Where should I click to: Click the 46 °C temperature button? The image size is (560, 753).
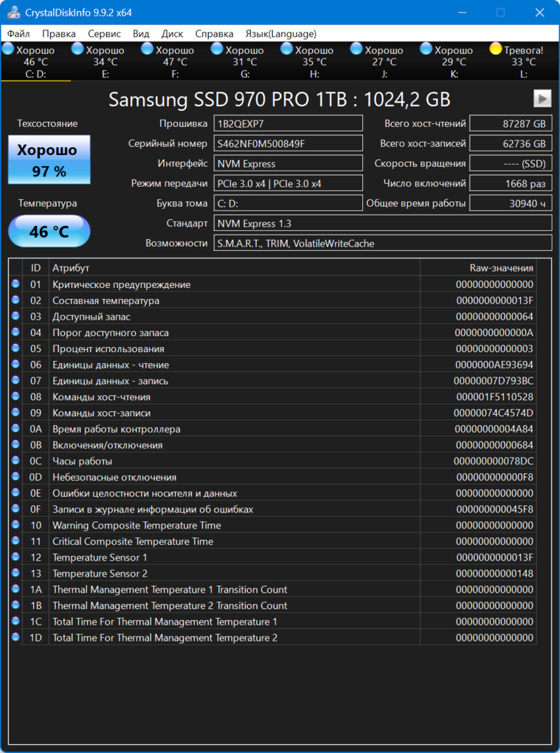click(x=49, y=231)
